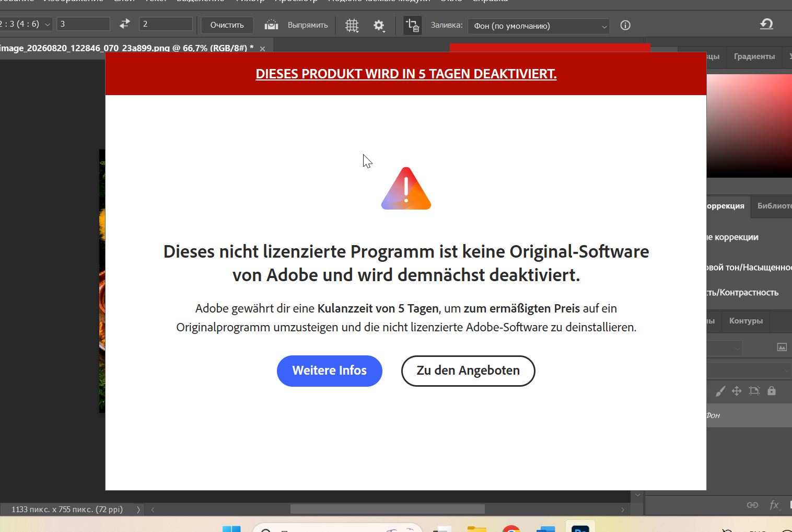Toggle the lock all padlock icon
This screenshot has width=792, height=532.
point(772,391)
